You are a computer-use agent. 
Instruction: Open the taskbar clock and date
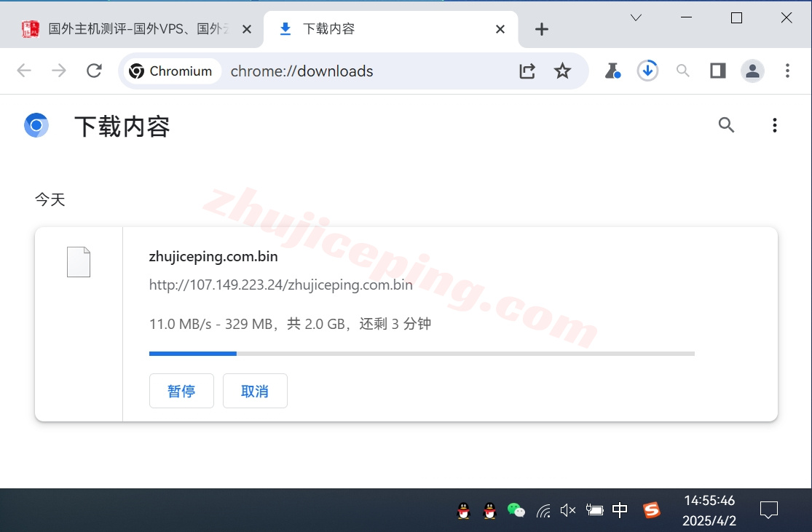point(709,511)
